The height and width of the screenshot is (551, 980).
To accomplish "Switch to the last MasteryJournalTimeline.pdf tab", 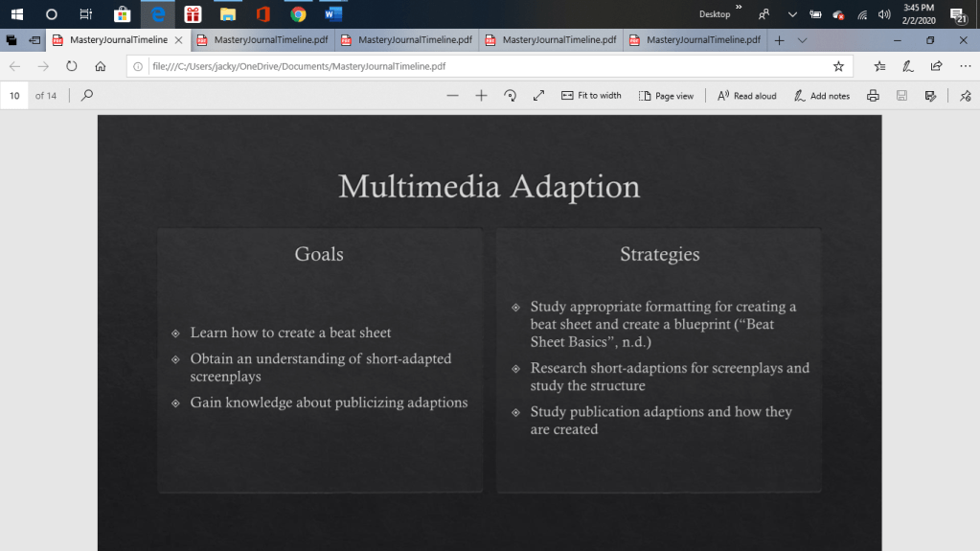I will pos(696,40).
